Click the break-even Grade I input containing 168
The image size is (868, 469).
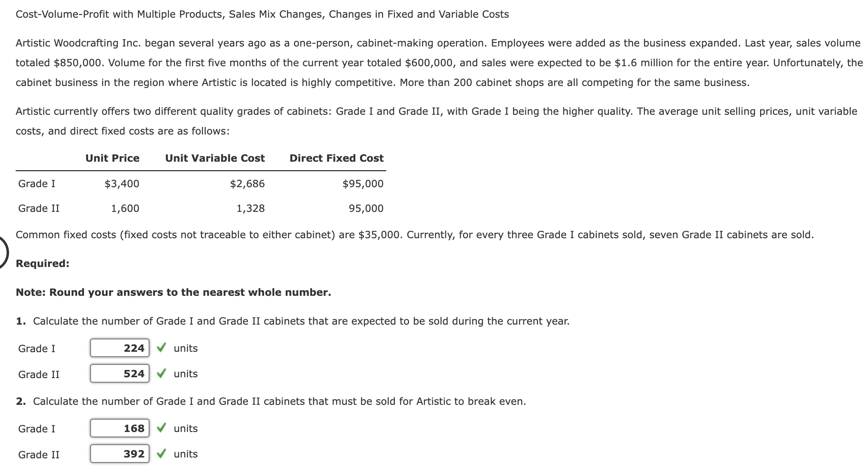(x=119, y=428)
